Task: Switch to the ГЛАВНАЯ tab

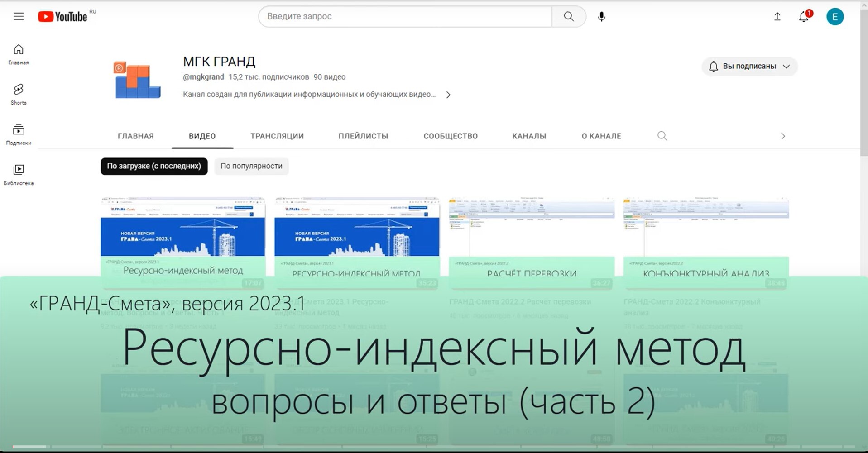Action: coord(136,136)
